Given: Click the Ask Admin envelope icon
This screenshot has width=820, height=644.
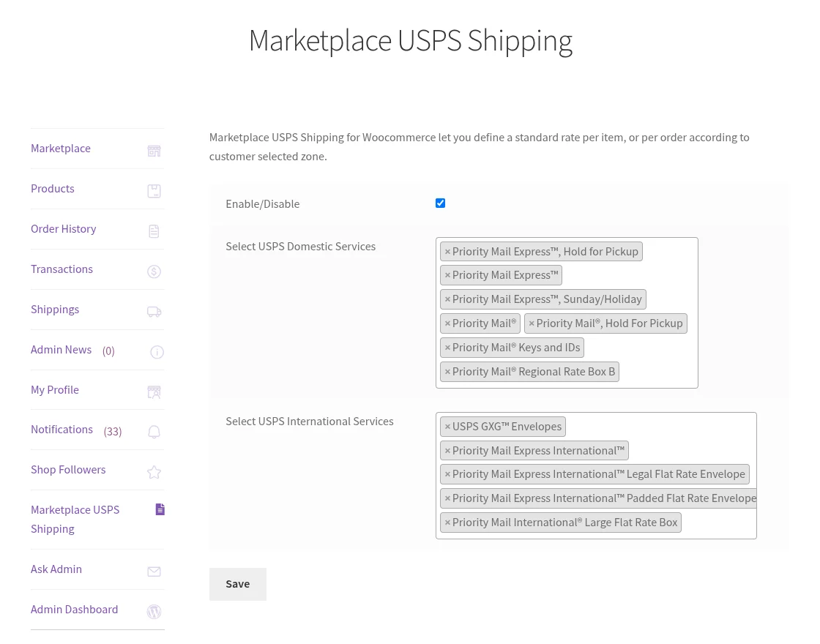Looking at the screenshot, I should point(154,572).
